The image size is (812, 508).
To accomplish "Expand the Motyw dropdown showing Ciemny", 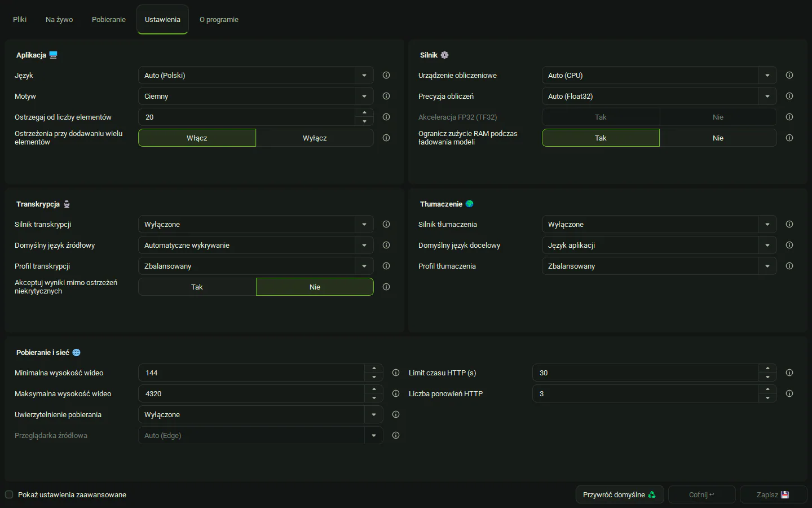I will [256, 96].
